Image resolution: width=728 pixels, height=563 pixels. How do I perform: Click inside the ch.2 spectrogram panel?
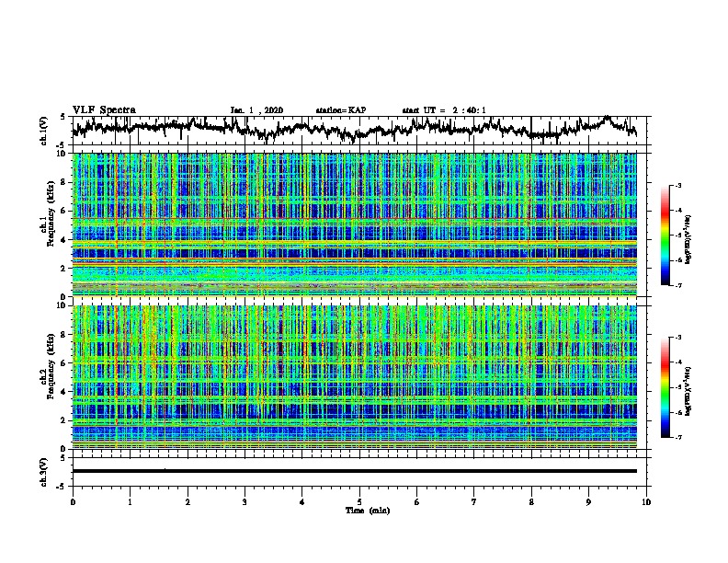[x=355, y=377]
